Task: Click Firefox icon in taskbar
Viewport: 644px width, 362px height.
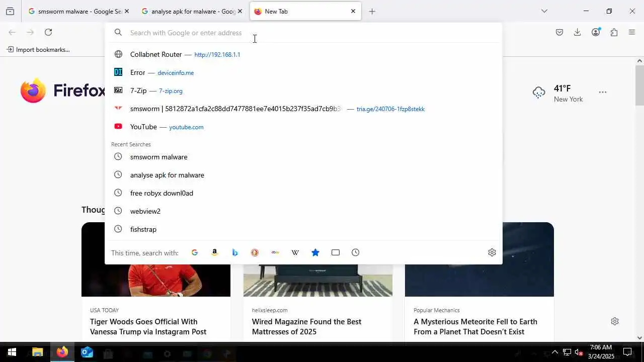Action: pyautogui.click(x=62, y=352)
